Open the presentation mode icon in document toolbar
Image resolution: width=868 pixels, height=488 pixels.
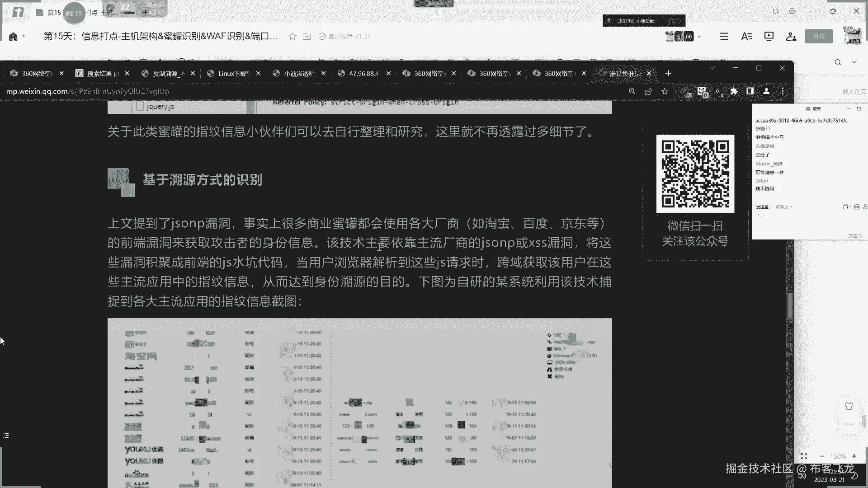point(769,36)
